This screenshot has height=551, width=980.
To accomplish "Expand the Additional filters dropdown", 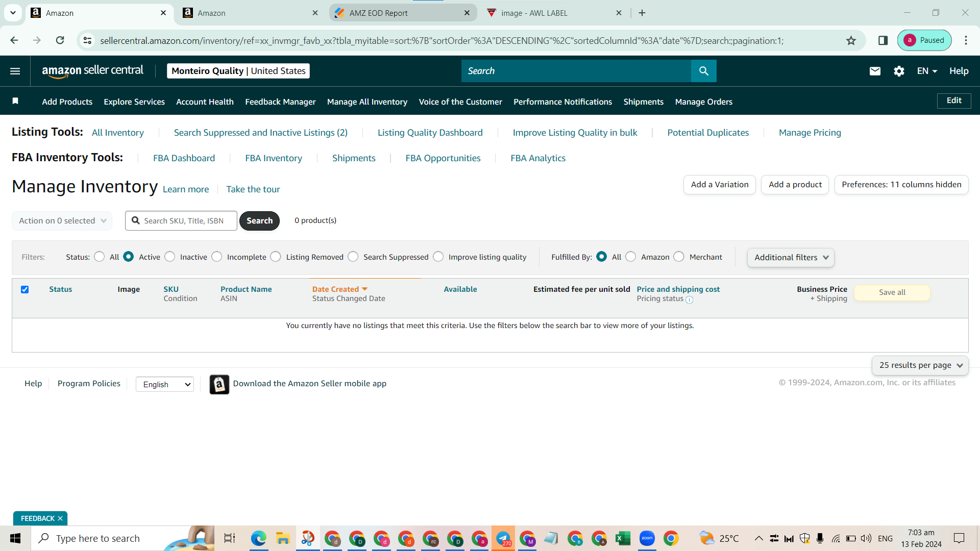I will (x=791, y=258).
